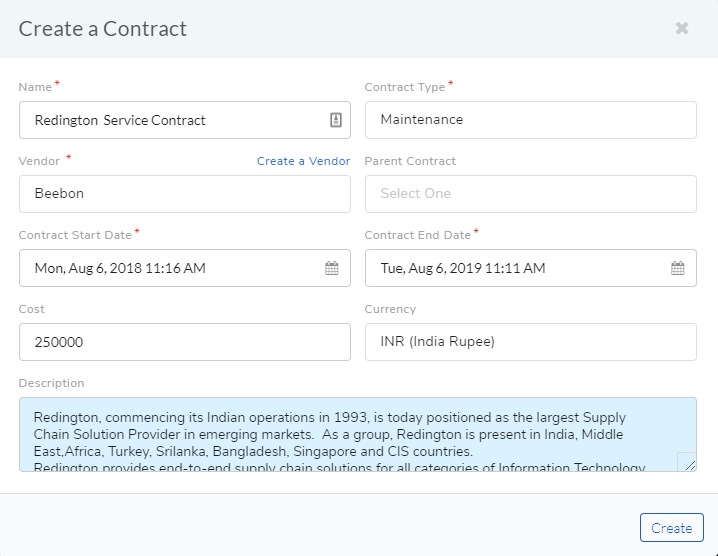This screenshot has width=718, height=556.
Task: Click the Contract Start Date label
Action: pyautogui.click(x=75, y=235)
